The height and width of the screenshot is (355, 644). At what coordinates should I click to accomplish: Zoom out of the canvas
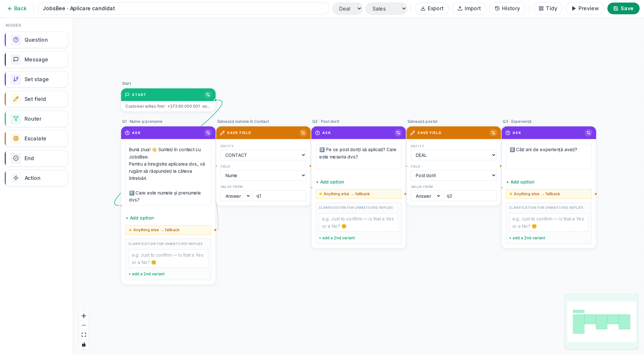click(x=84, y=325)
